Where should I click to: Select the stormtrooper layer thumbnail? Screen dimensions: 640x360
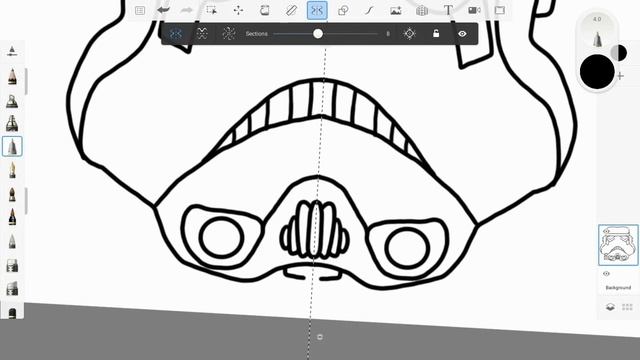point(618,245)
